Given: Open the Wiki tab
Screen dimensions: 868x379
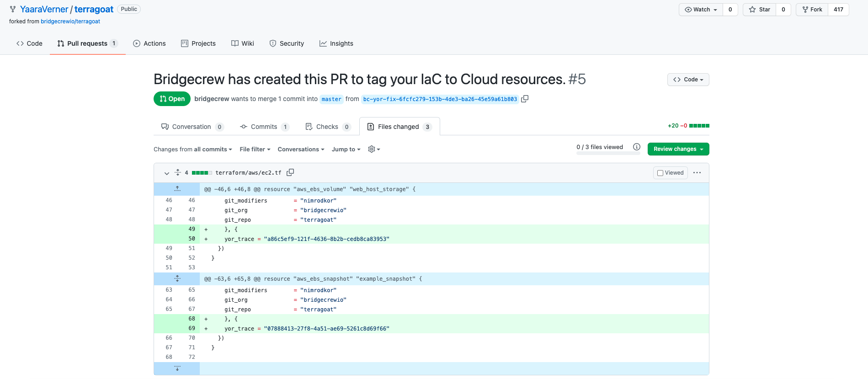Looking at the screenshot, I should [243, 43].
